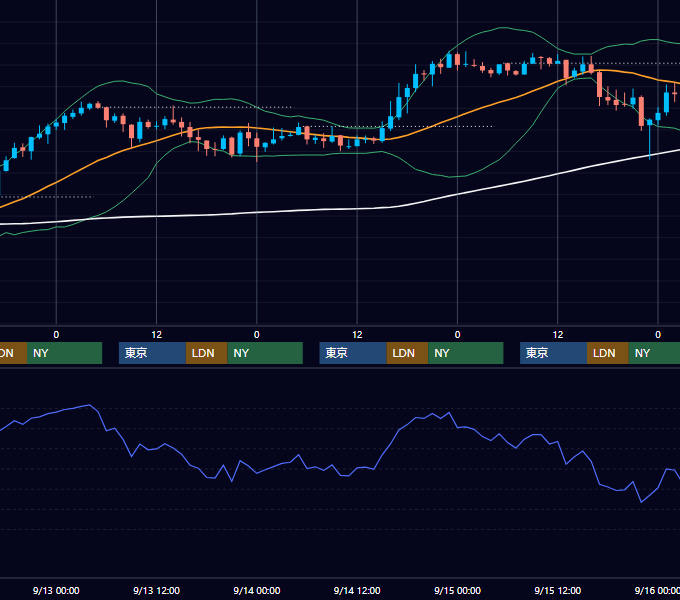Viewport: 680px width, 600px height.
Task: Click the LDN session block on 9/13
Action: pyautogui.click(x=206, y=353)
